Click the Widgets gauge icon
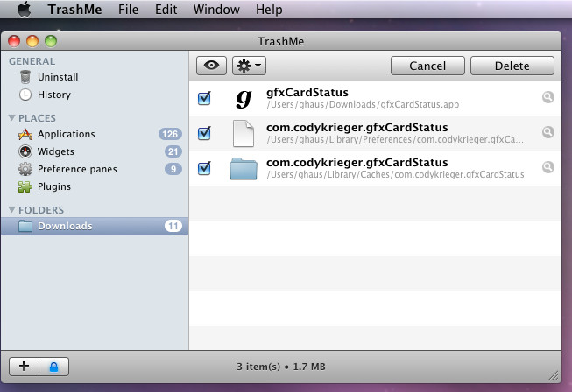572x392 pixels. coord(25,151)
